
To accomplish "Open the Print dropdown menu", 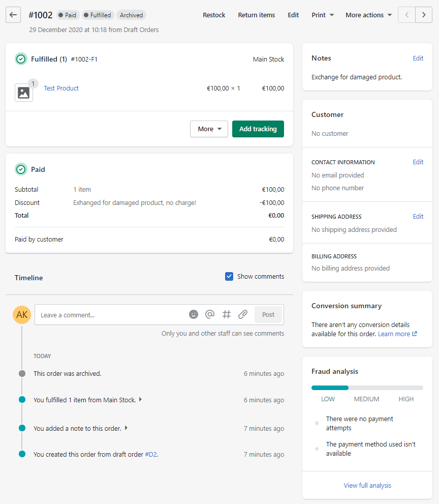I will point(323,15).
